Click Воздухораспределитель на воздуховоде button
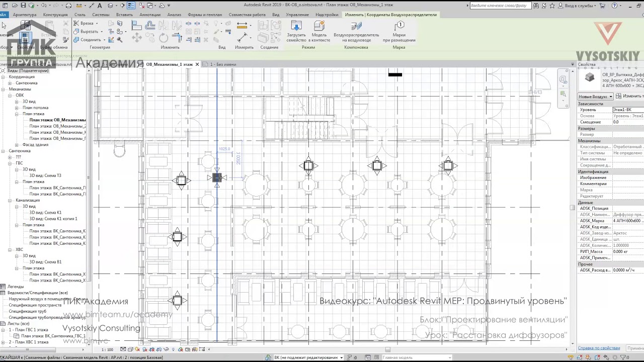The height and width of the screenshot is (362, 644). [356, 31]
